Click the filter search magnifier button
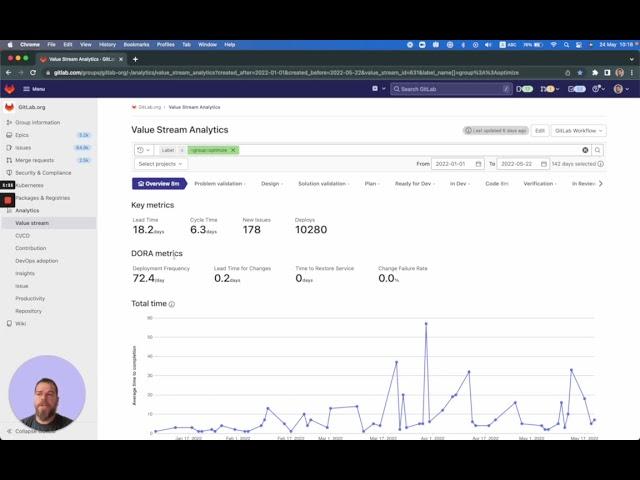This screenshot has width=640, height=480. coord(598,150)
